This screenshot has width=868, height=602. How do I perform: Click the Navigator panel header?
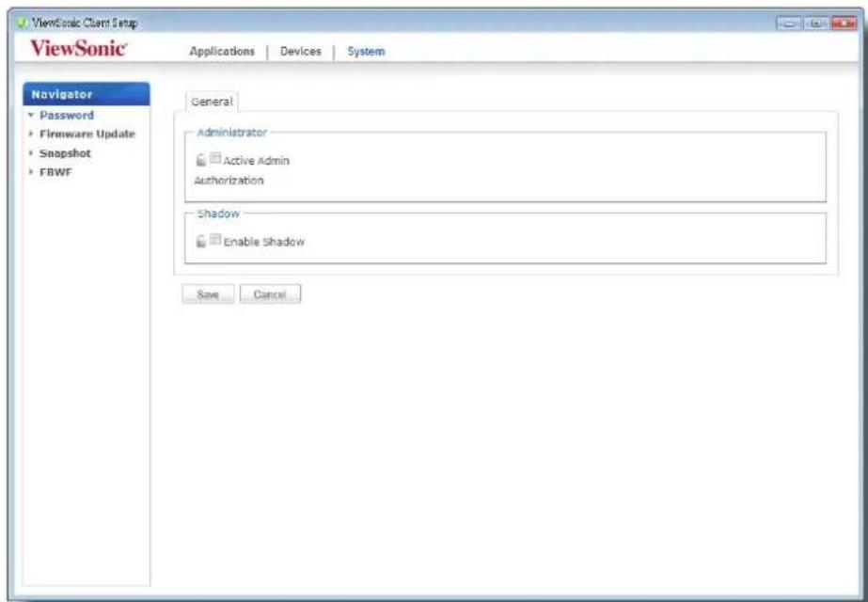pyautogui.click(x=87, y=94)
